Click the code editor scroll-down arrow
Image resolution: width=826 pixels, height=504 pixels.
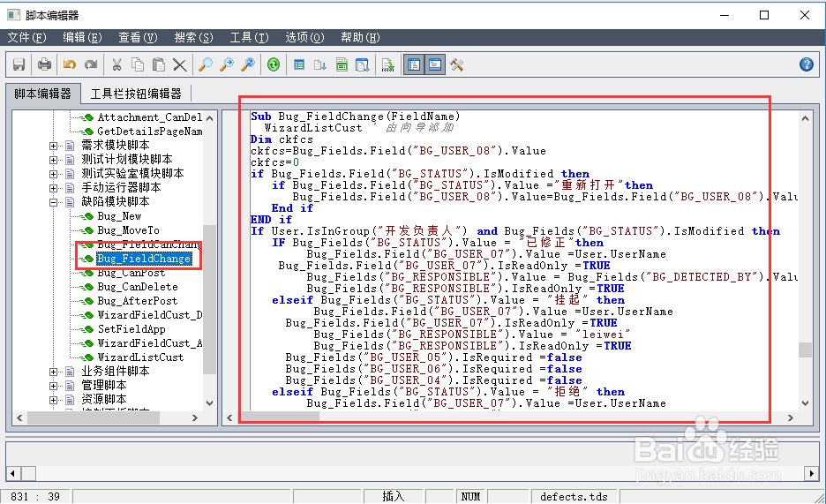(805, 403)
